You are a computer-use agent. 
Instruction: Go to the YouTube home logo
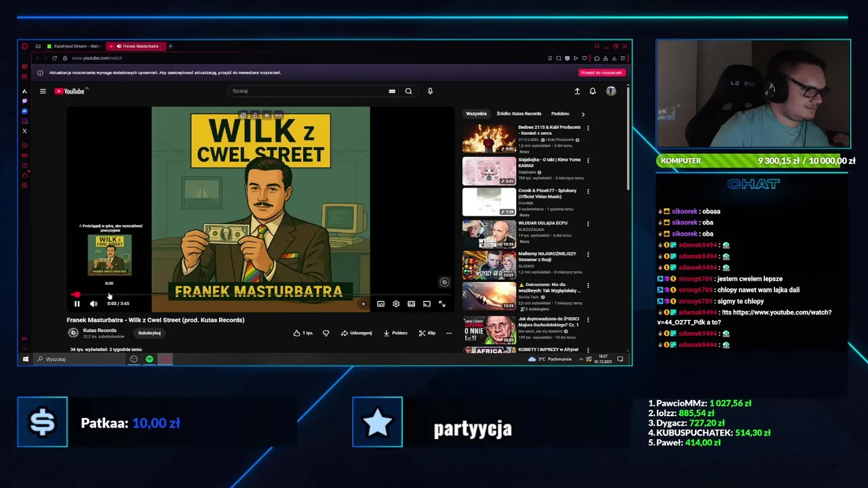(x=70, y=91)
